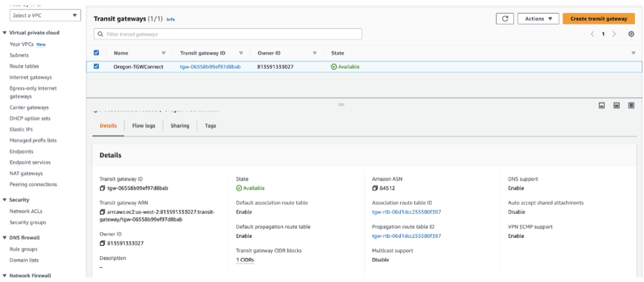Copy the Amazon ASN value
Image resolution: width=644 pixels, height=282 pixels.
[375, 188]
